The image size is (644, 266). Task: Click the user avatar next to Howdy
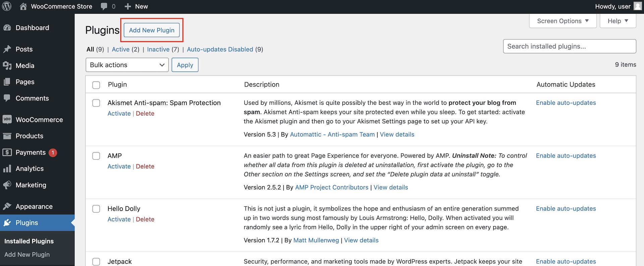click(x=637, y=6)
